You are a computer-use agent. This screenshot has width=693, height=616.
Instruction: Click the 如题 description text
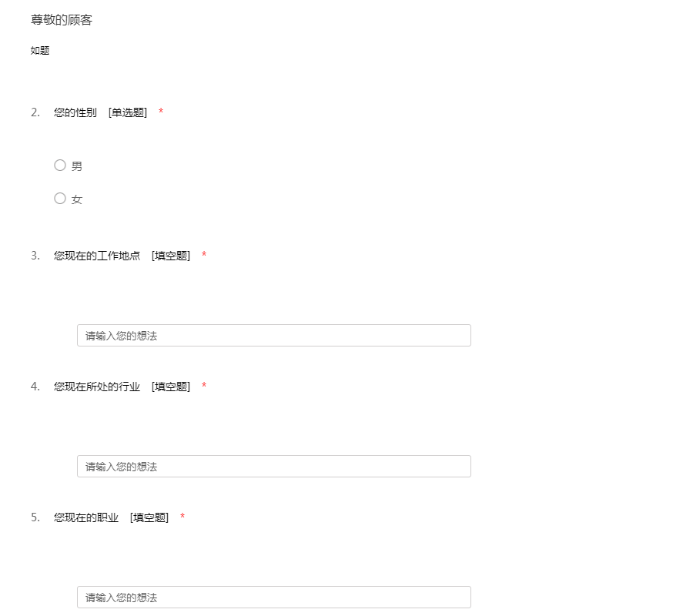click(40, 50)
